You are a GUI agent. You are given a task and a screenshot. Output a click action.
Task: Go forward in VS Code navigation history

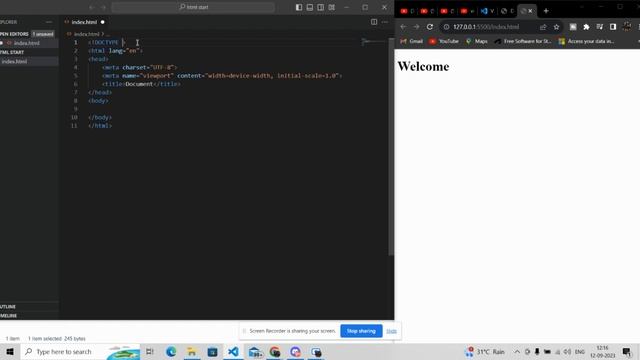(103, 7)
